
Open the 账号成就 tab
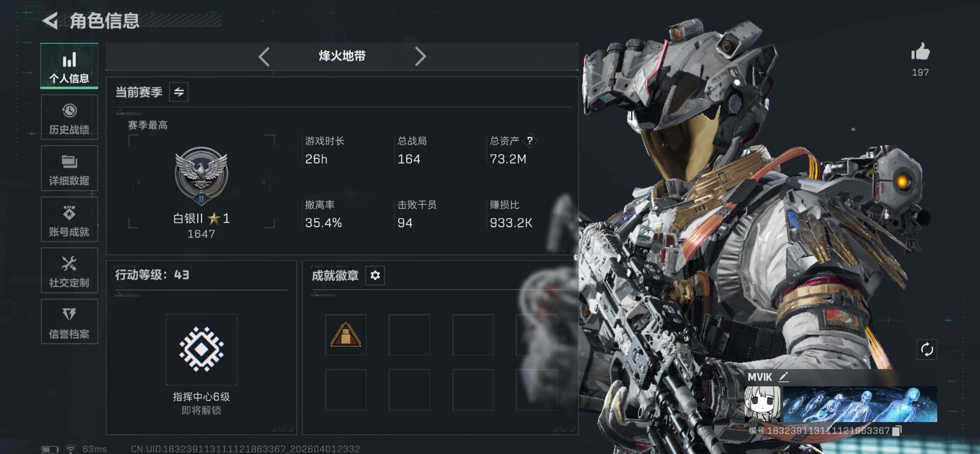point(69,219)
